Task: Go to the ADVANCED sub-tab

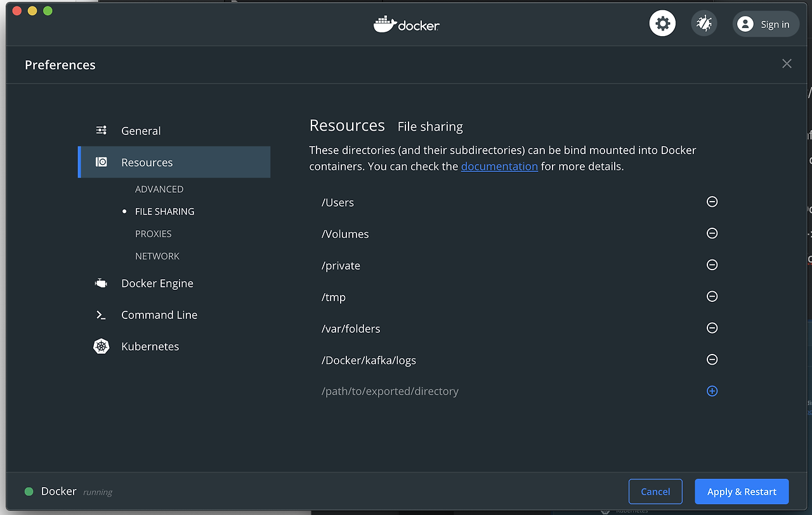Action: 159,189
